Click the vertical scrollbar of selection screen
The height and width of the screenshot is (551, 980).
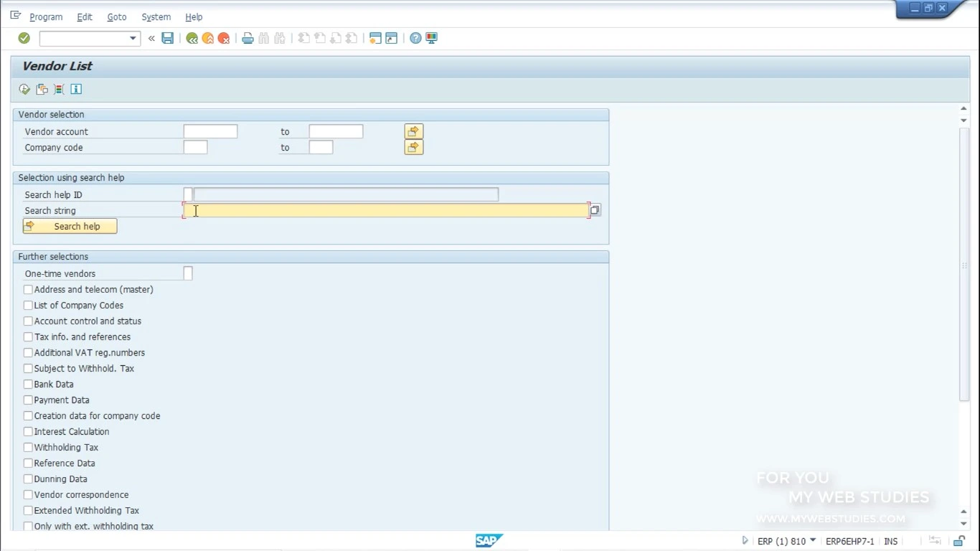point(963,264)
